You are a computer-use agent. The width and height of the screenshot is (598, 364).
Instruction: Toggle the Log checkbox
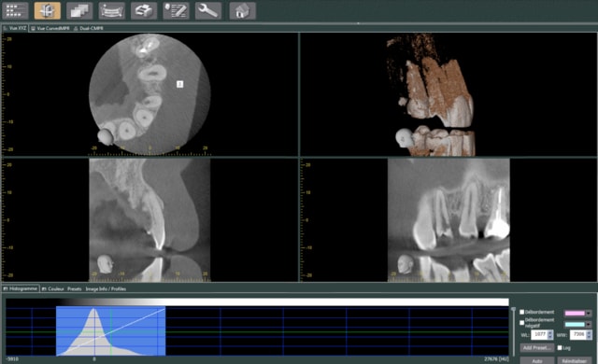(560, 347)
